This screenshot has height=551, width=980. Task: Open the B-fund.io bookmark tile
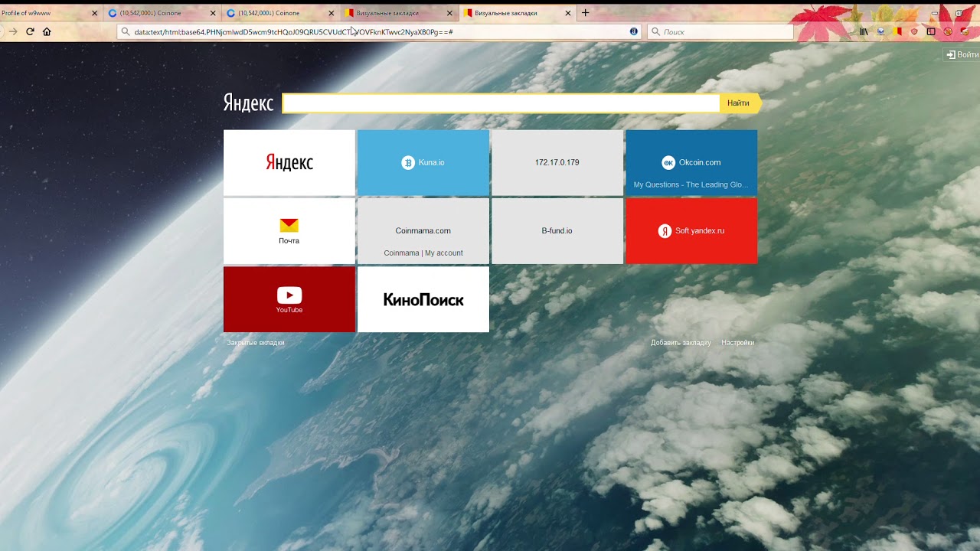click(557, 231)
